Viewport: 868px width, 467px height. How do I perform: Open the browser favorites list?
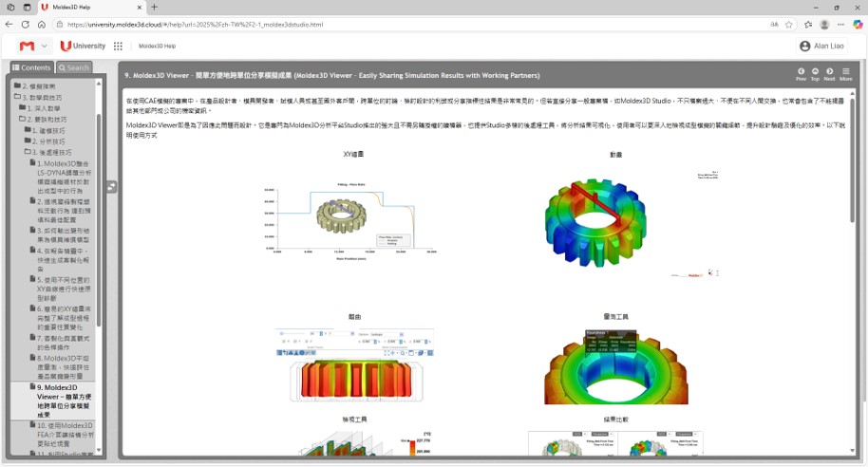point(808,25)
